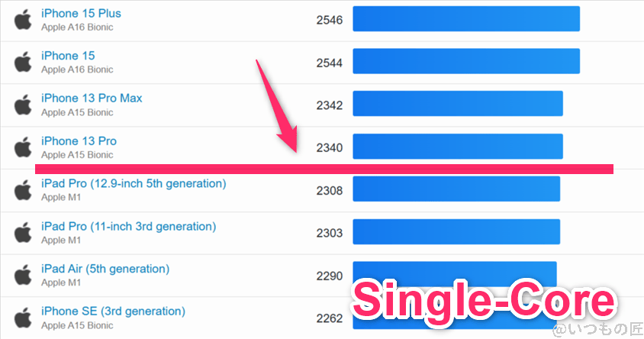
Task: Open the iPhone SE (3rd generation) link
Action: [113, 311]
